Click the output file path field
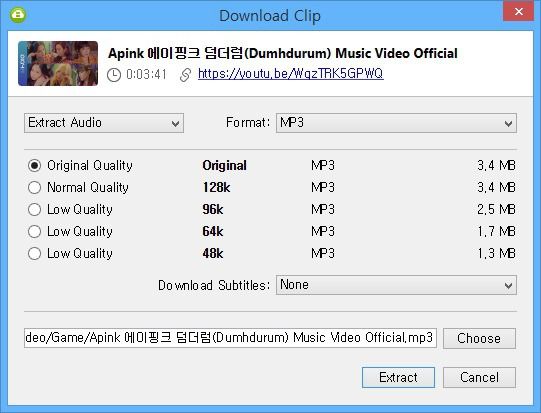541x413 pixels. (230, 338)
